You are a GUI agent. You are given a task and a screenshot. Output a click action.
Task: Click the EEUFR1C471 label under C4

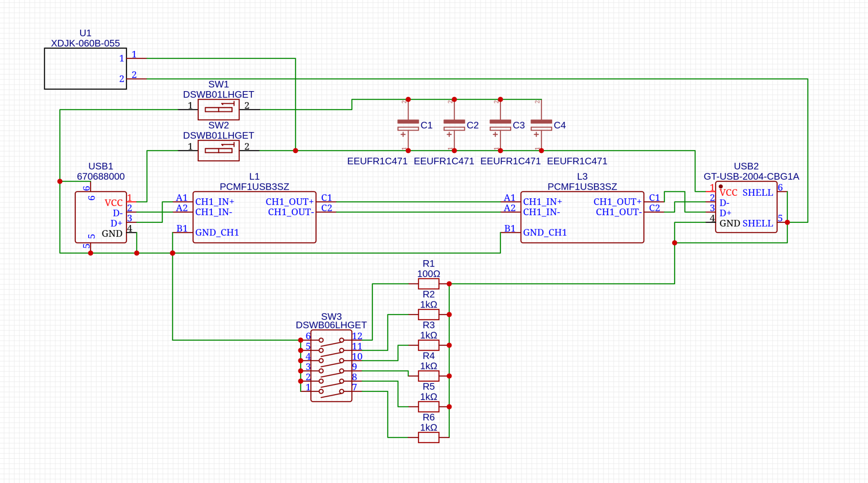pos(577,161)
